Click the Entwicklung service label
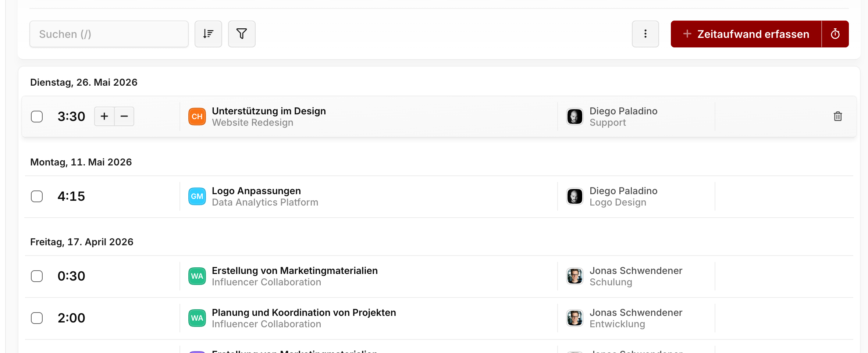Image resolution: width=868 pixels, height=353 pixels. 617,324
